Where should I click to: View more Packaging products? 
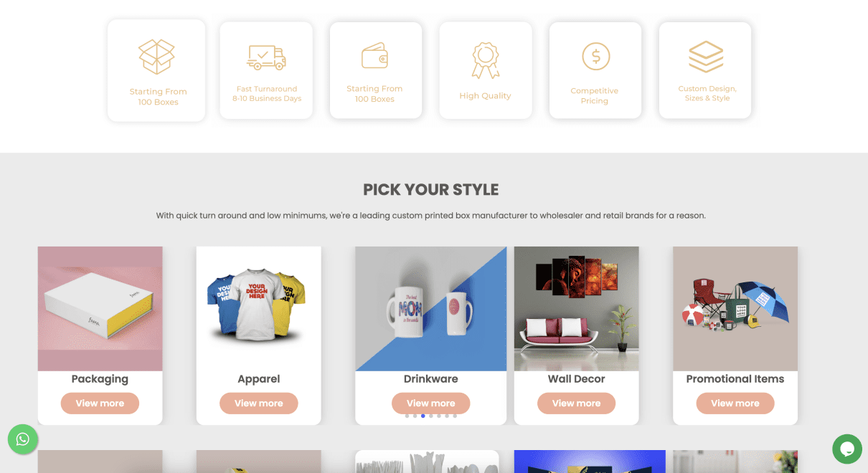click(100, 403)
